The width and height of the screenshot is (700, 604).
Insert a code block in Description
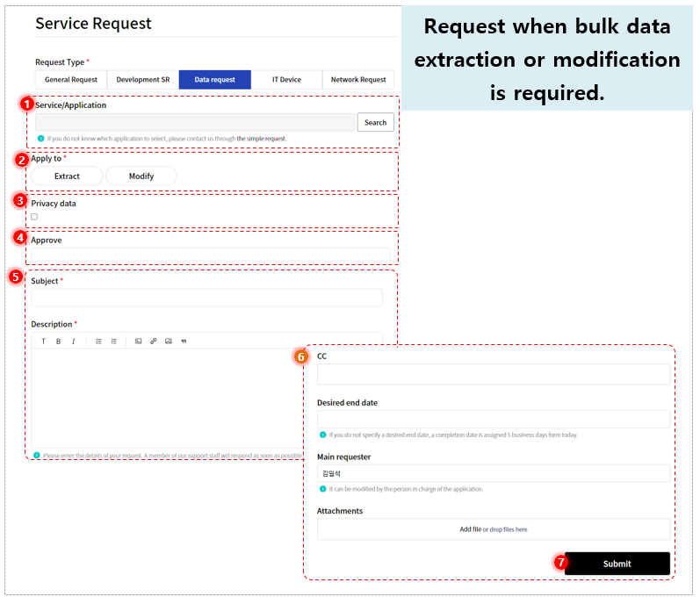tap(139, 342)
